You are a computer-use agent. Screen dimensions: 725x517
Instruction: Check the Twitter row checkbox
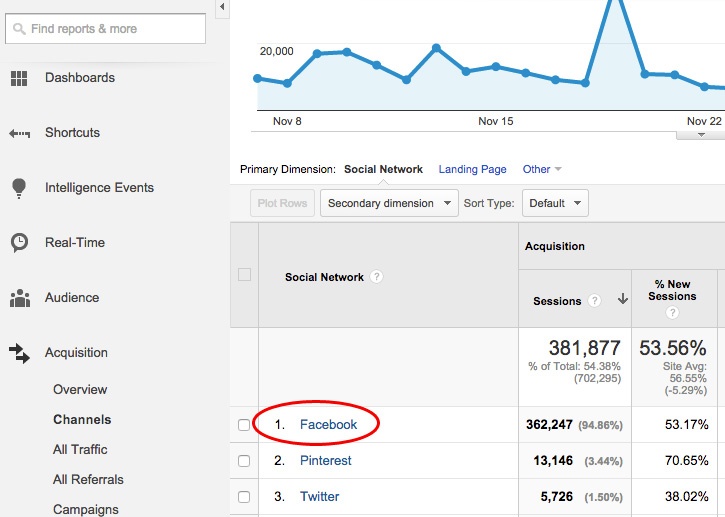[x=244, y=497]
